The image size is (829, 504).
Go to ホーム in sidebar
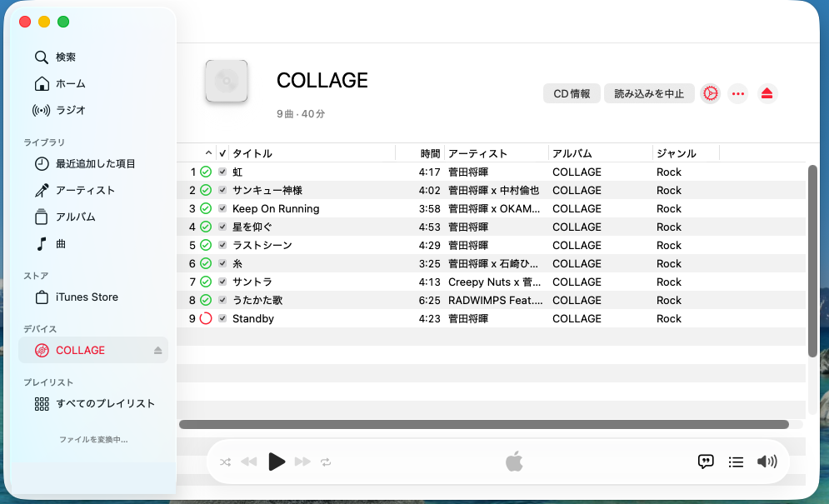coord(60,83)
